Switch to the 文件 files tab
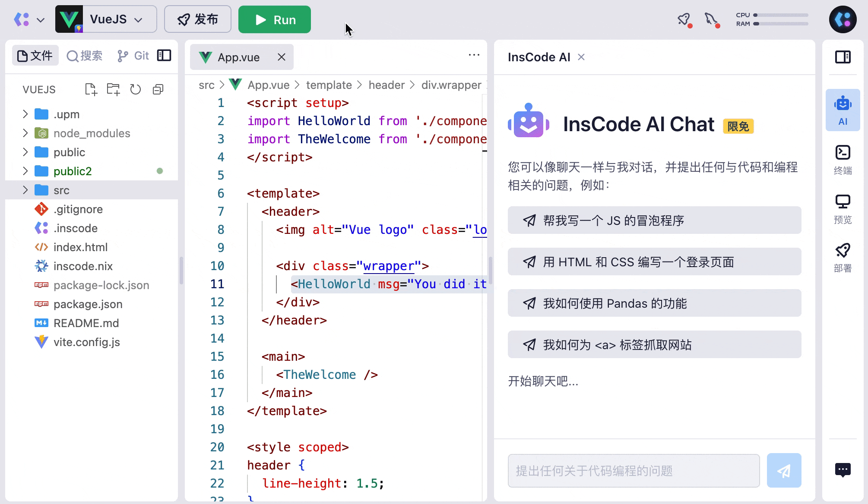This screenshot has width=868, height=504. (x=35, y=56)
